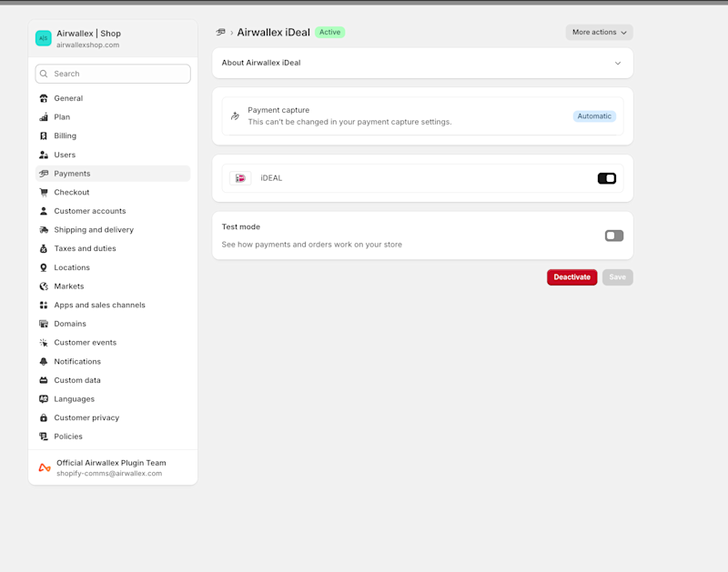Viewport: 728px width, 572px height.
Task: Select Customer privacy settings
Action: click(113, 417)
